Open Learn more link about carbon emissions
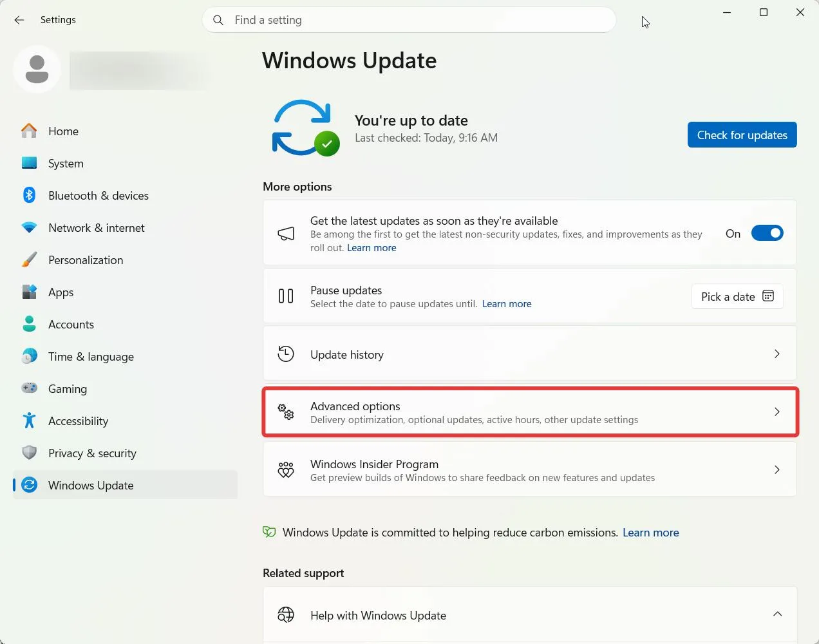Screen dimensions: 819x644 [x=650, y=533]
